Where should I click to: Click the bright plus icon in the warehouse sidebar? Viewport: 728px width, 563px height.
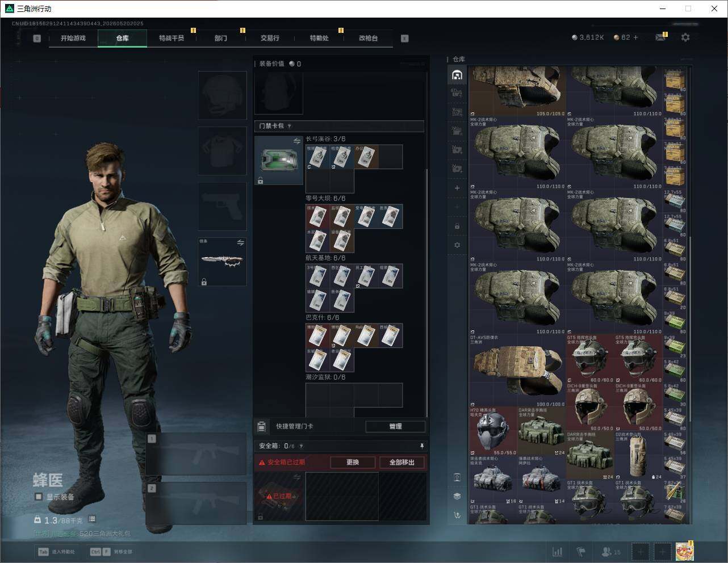click(x=457, y=188)
